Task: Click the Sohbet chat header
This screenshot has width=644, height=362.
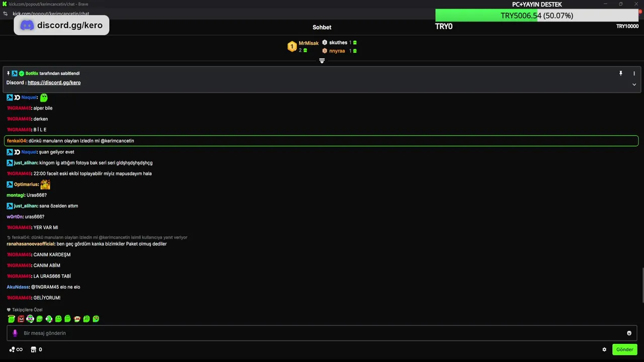Action: click(322, 27)
